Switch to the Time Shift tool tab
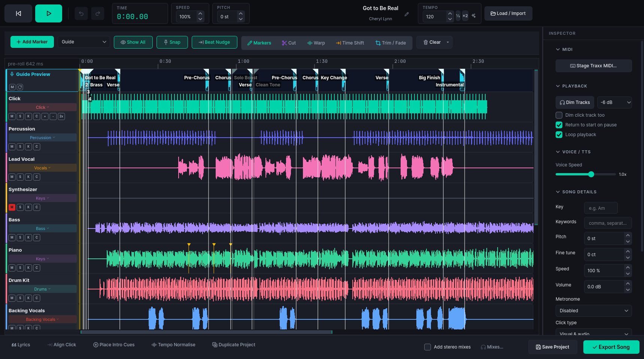The image size is (644, 359). click(350, 43)
